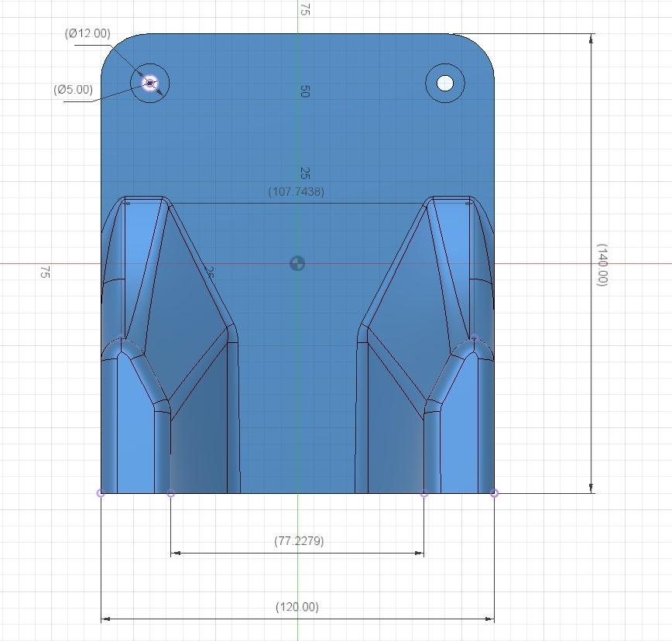Viewport: 672px width, 641px height.
Task: Select center point of the Ø5.00 dimensioned hole
Action: [x=149, y=83]
